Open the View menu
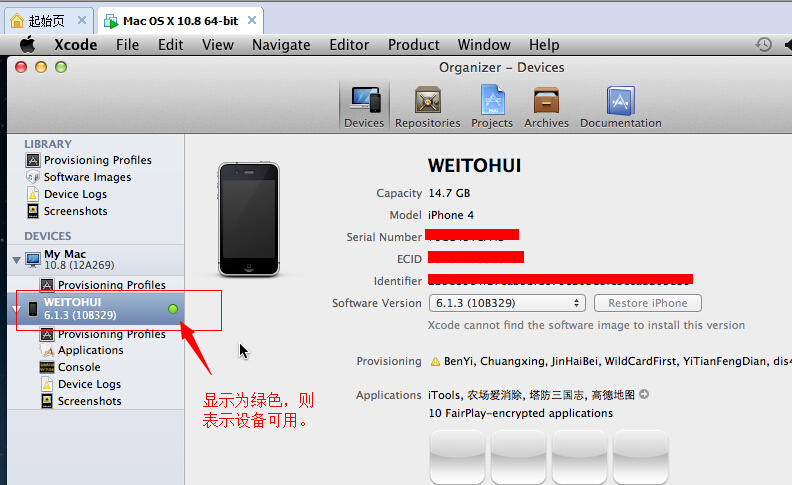792x485 pixels. tap(218, 45)
